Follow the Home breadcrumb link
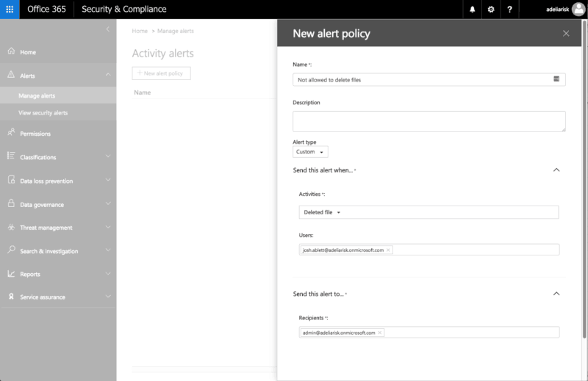Image resolution: width=588 pixels, height=381 pixels. coord(140,31)
